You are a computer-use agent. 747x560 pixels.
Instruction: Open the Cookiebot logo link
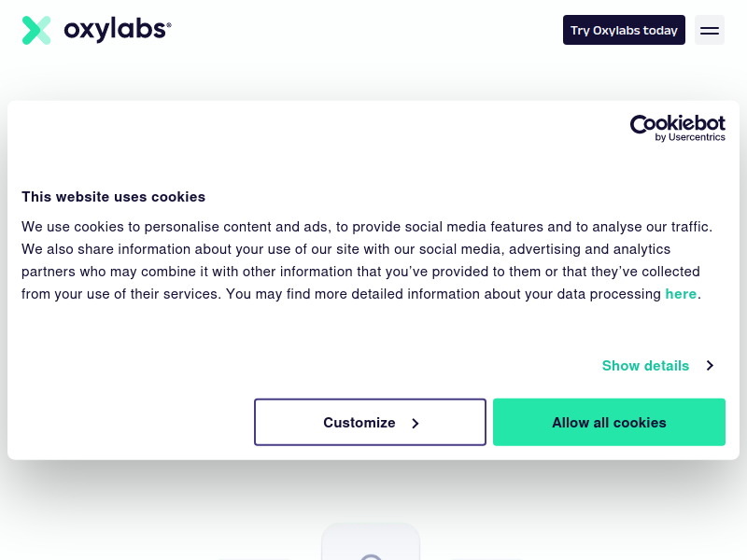tap(678, 128)
